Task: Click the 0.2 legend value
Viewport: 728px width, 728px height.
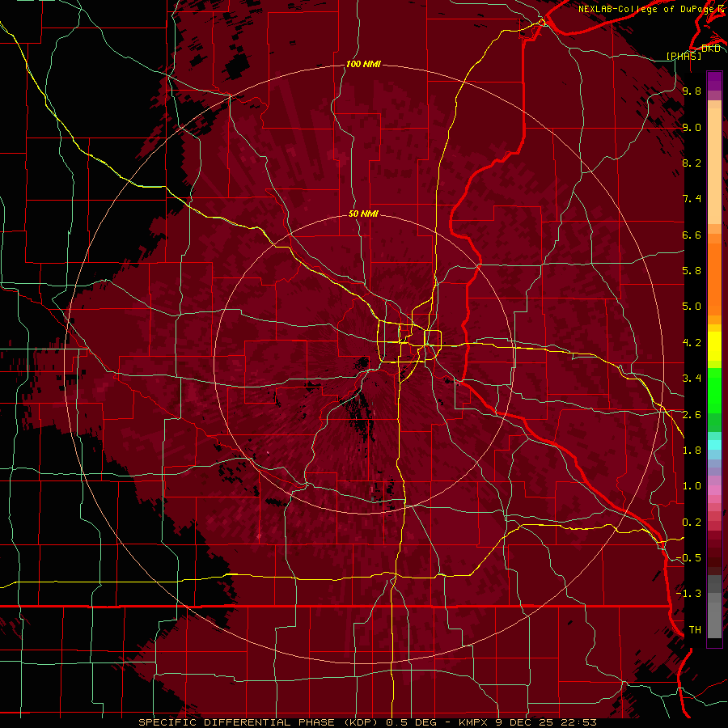Action: click(692, 523)
